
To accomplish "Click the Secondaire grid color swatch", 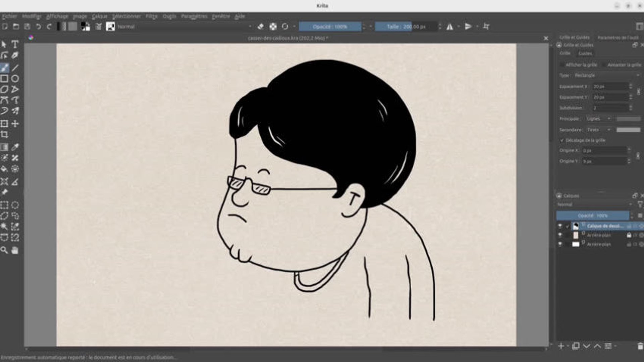I will click(628, 130).
